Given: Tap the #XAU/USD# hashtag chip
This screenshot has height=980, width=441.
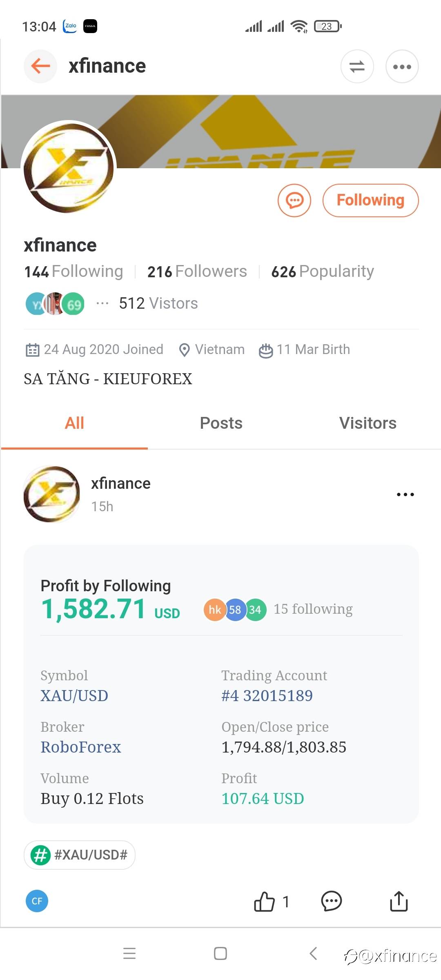Looking at the screenshot, I should click(80, 855).
